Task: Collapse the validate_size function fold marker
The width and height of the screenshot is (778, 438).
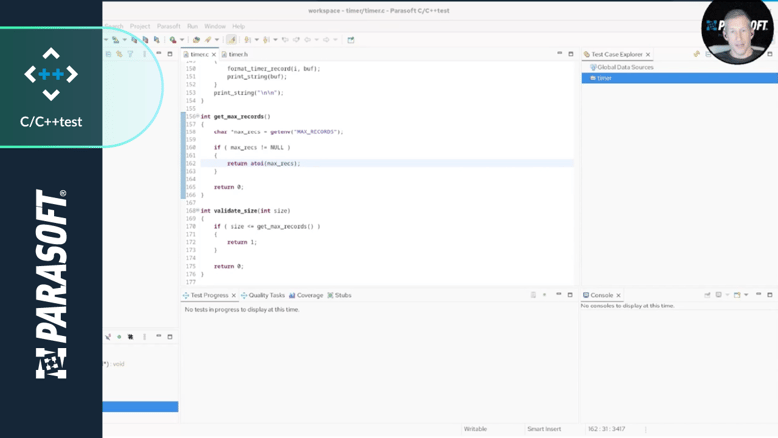Action: 198,210
